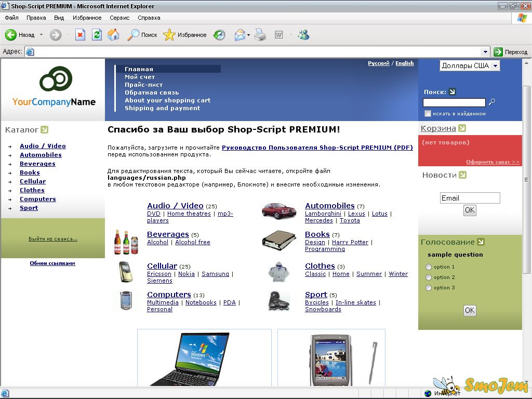This screenshot has height=399, width=532.
Task: Open the Избранное star favorites panel
Action: (x=185, y=35)
